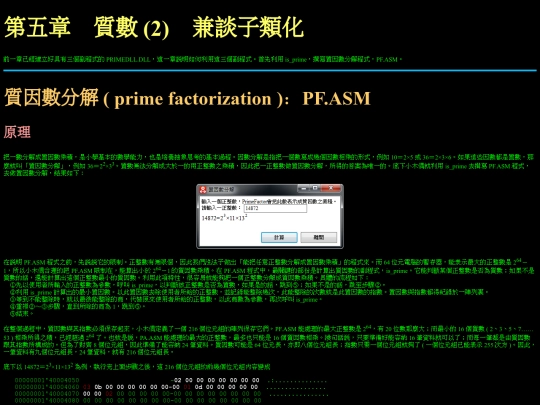Click the heading 質因數分解 (prime factorization): PF.ASM

pos(187,98)
